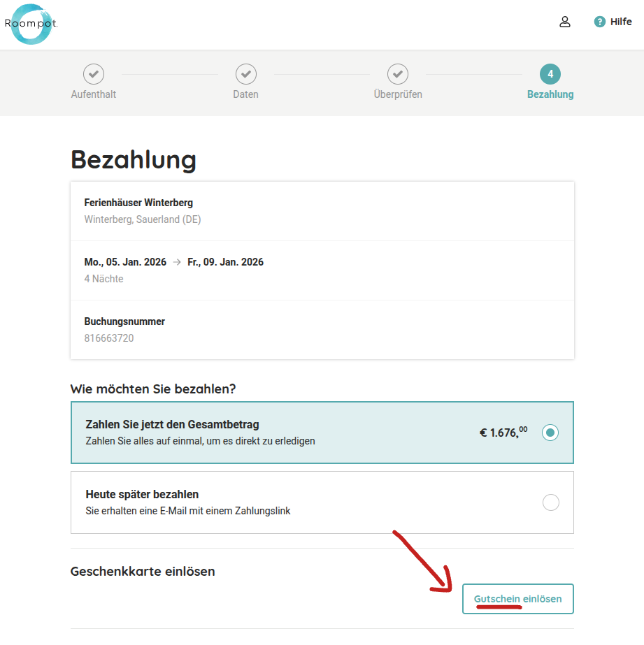The image size is (644, 645).
Task: Click the Daten checkmark step icon
Action: (x=245, y=73)
